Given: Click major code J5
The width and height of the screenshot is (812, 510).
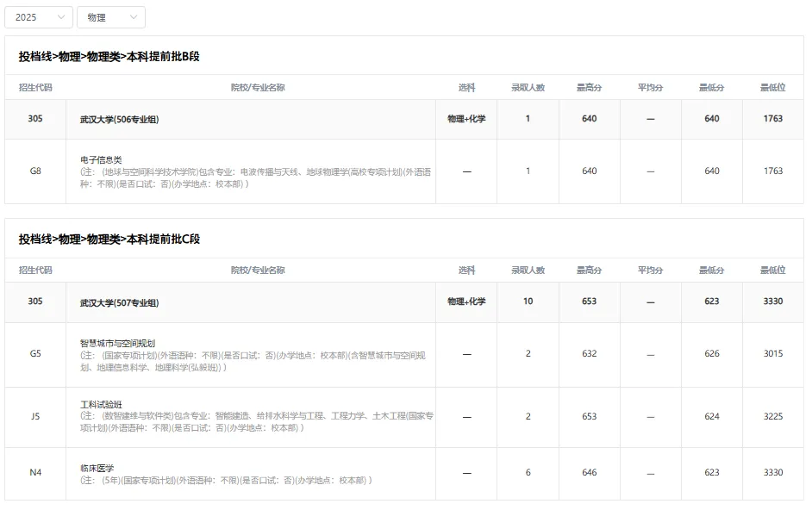Looking at the screenshot, I should coord(35,416).
